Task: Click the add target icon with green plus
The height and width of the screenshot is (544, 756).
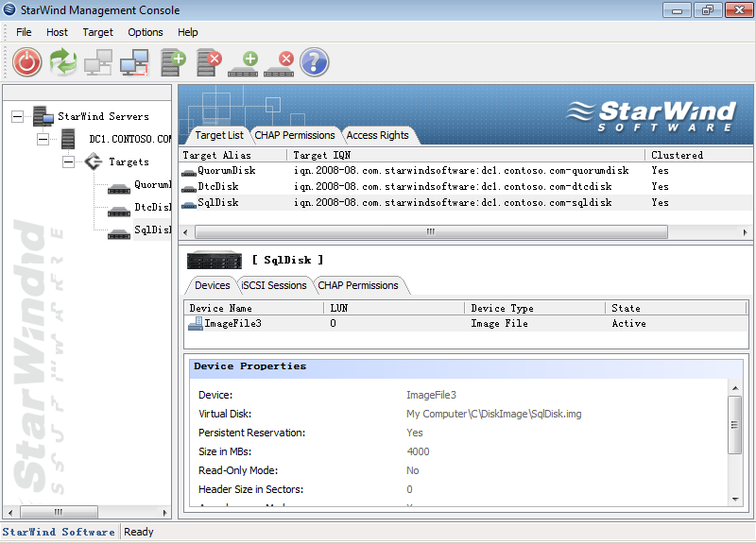Action: click(173, 62)
